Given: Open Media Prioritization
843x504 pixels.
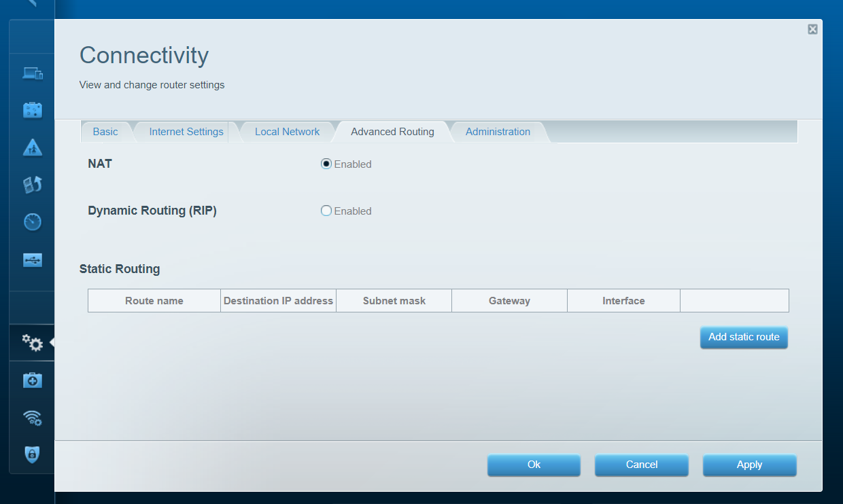Looking at the screenshot, I should click(x=32, y=184).
